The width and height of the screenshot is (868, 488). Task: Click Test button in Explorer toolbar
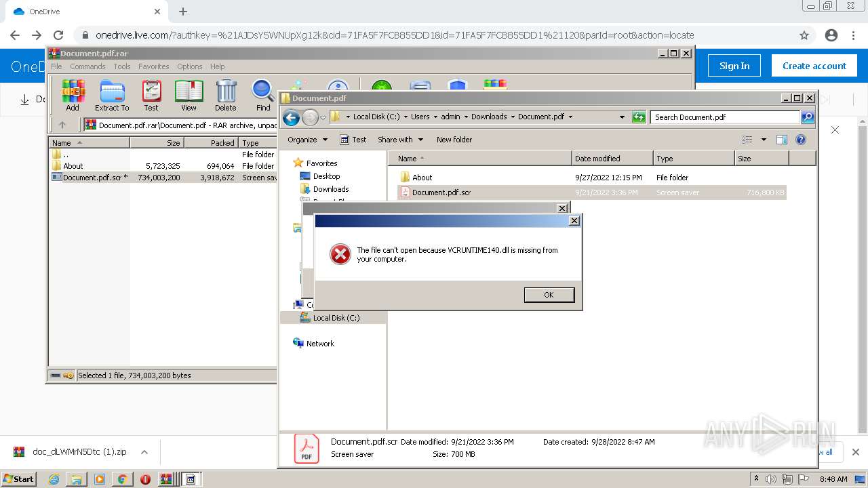(x=353, y=140)
